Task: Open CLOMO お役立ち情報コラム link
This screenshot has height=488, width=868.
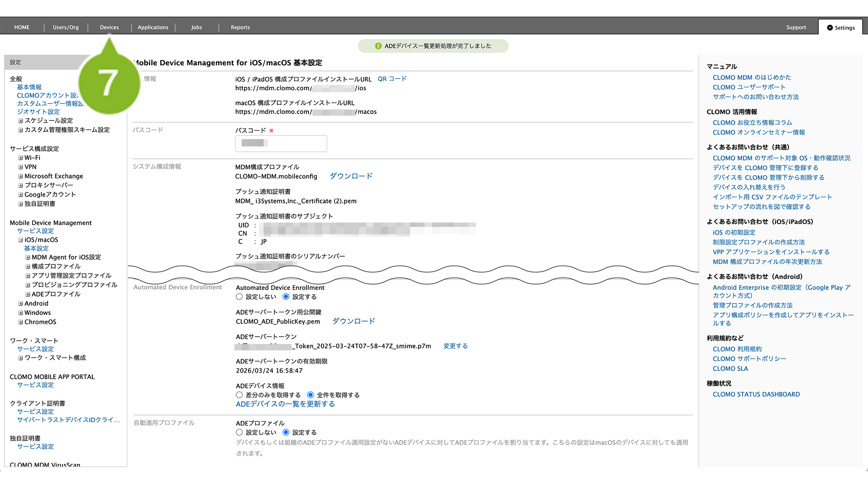Action: pyautogui.click(x=752, y=122)
